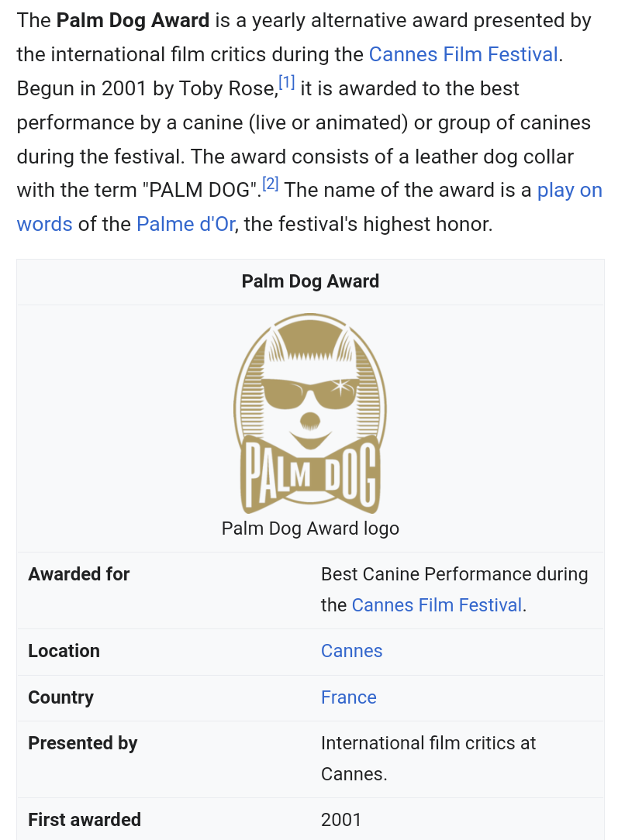
Task: Click the "Awarded for" row label
Action: coord(79,574)
